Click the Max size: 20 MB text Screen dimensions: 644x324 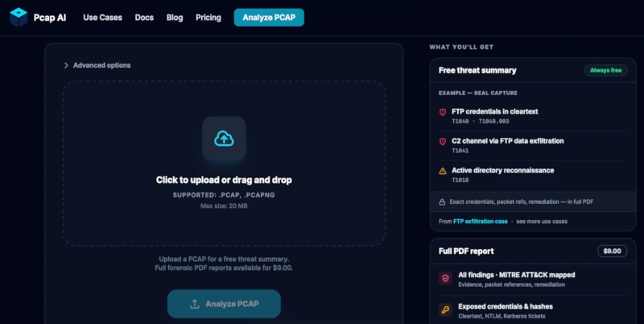(224, 206)
